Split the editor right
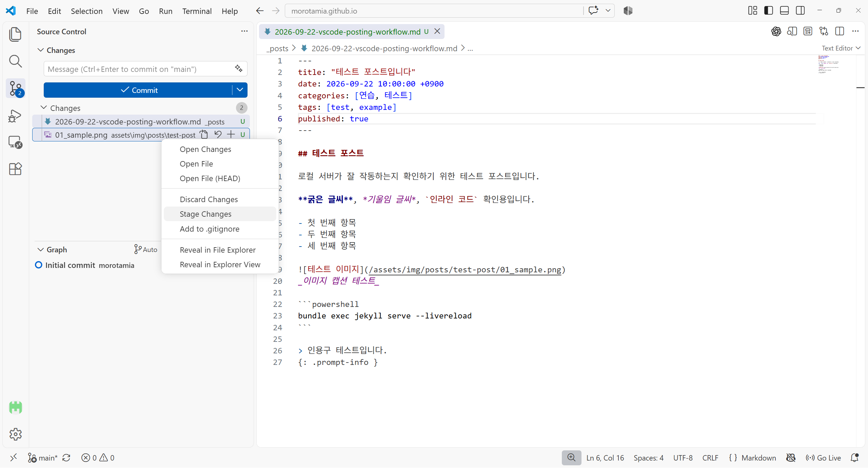This screenshot has height=468, width=868. (840, 32)
